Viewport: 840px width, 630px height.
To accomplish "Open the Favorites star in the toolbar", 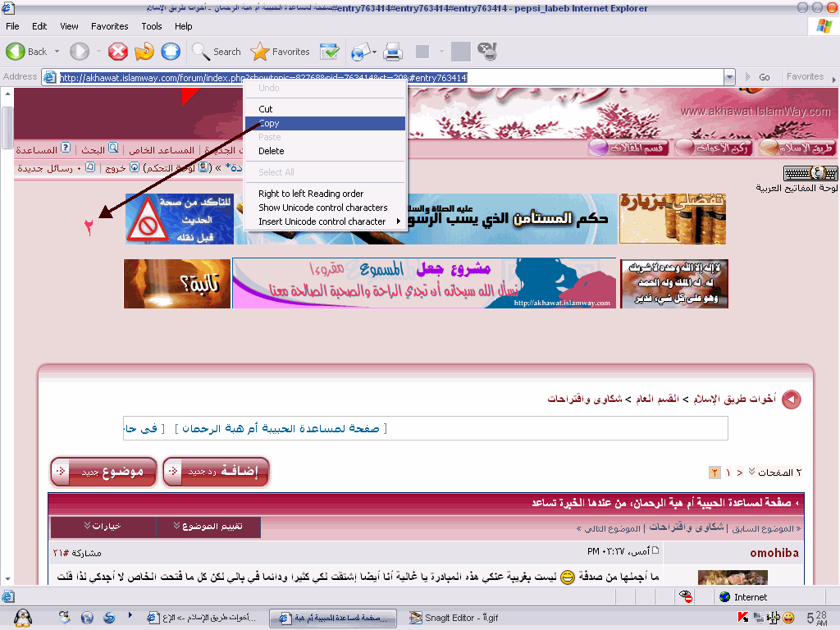I will point(260,52).
